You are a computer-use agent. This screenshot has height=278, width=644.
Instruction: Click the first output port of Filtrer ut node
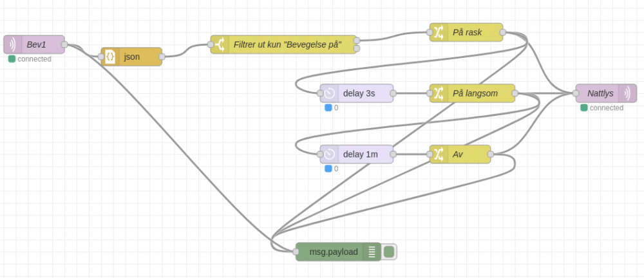357,40
